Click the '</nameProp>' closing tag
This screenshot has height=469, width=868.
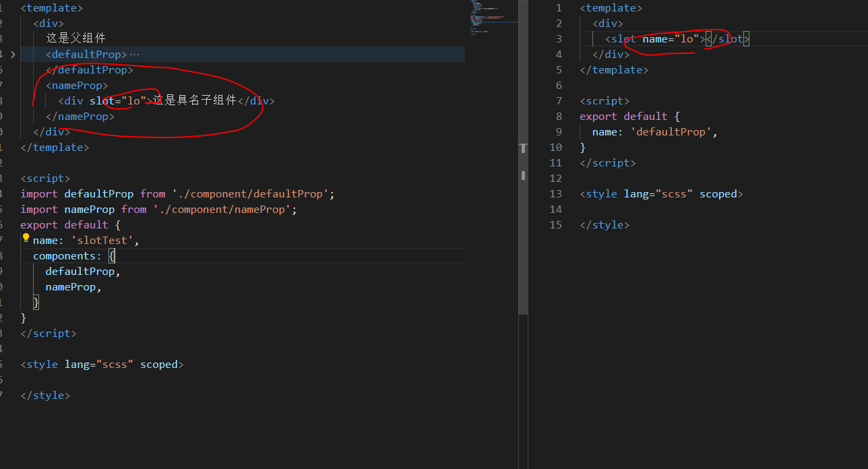click(80, 117)
